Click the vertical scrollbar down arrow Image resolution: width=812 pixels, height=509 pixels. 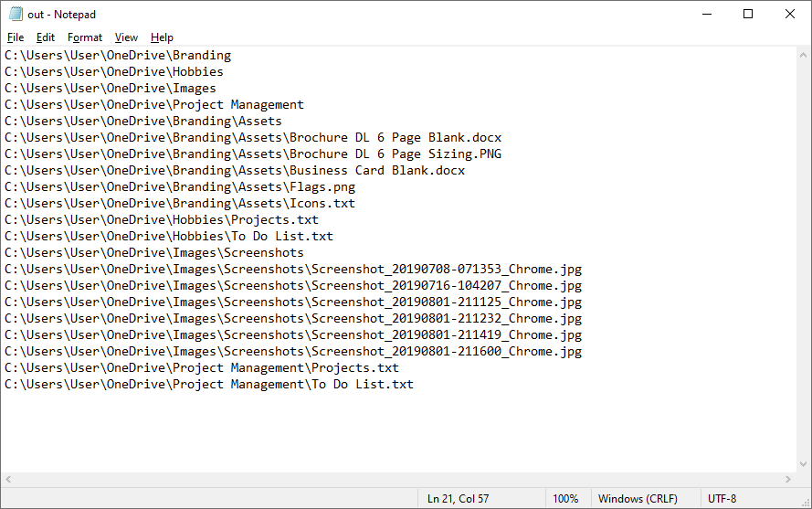(803, 464)
